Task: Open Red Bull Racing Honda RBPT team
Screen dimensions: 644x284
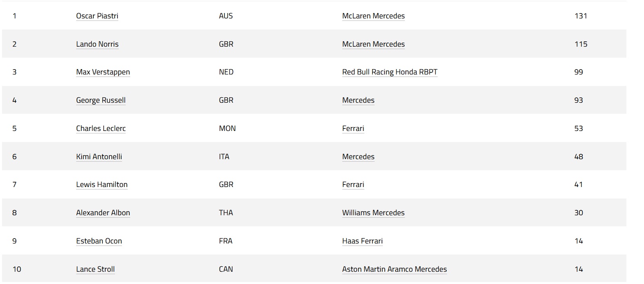Action: (389, 72)
